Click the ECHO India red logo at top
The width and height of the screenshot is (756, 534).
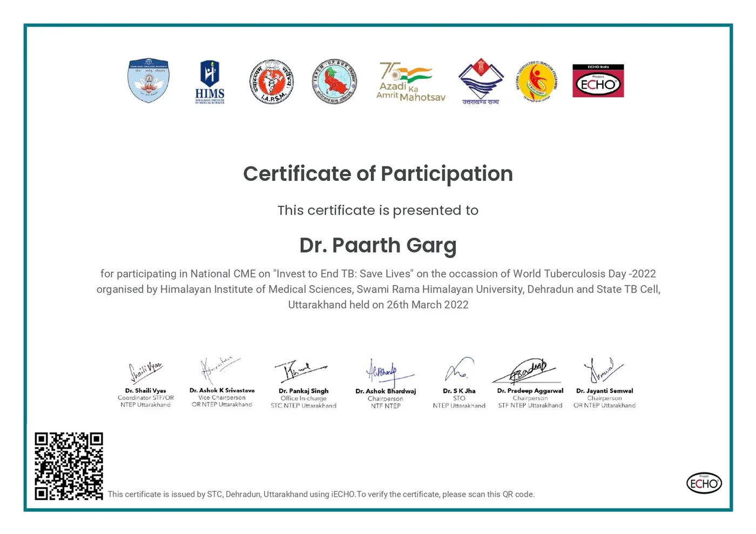(x=598, y=81)
